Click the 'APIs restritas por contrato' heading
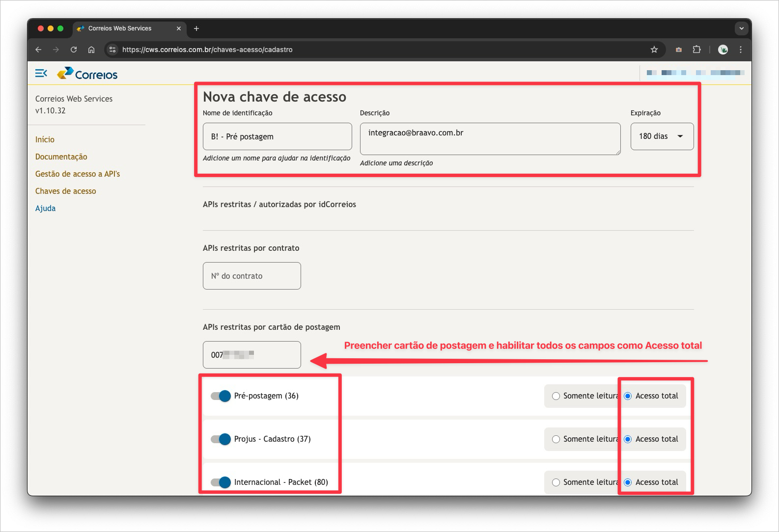779x532 pixels. tap(251, 248)
